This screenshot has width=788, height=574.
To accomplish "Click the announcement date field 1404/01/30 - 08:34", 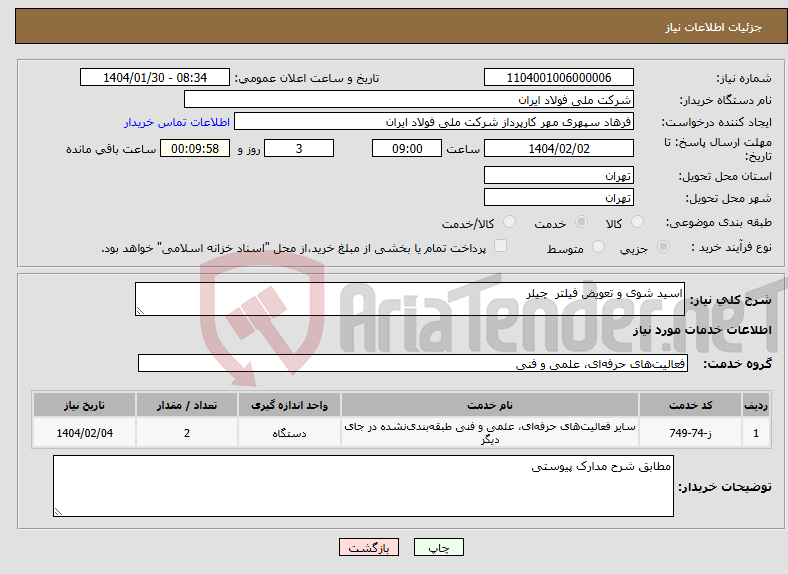I will pos(155,77).
